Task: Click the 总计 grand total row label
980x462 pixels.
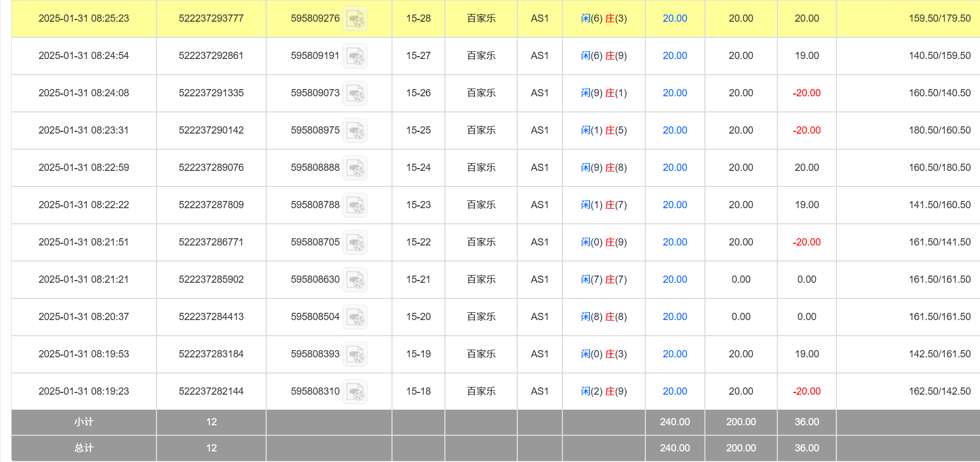Action: (84, 448)
